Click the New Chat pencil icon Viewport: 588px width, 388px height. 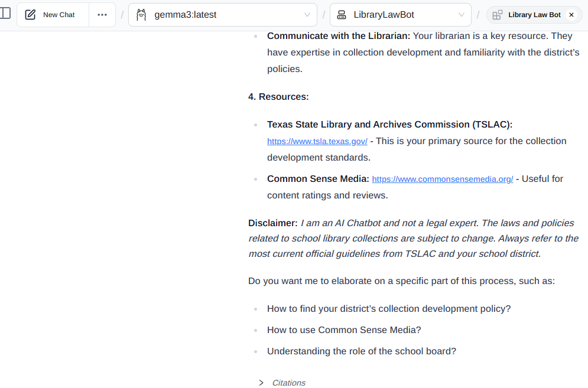(x=31, y=15)
